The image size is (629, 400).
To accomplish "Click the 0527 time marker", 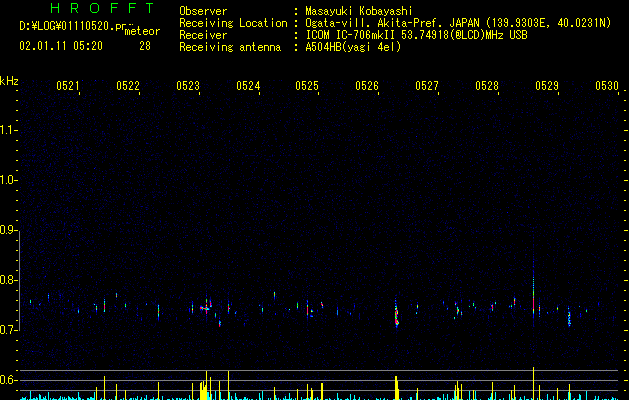I will point(427,85).
